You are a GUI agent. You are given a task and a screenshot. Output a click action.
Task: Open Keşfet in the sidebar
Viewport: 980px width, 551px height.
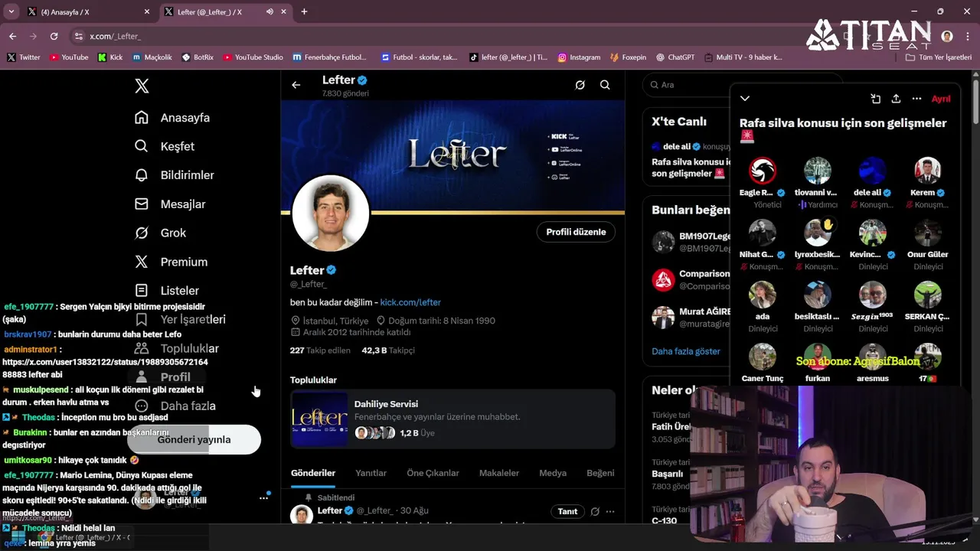pos(165,146)
